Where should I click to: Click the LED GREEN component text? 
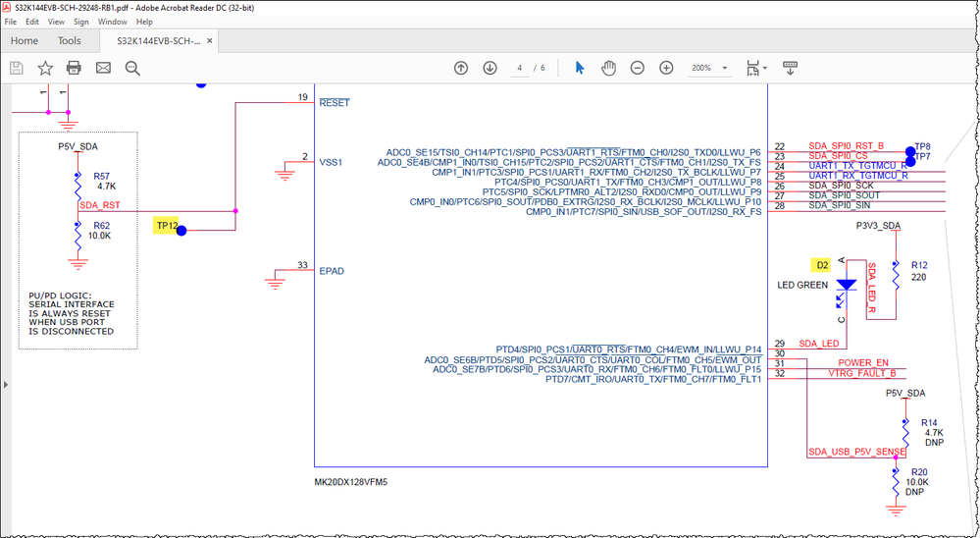pyautogui.click(x=802, y=286)
